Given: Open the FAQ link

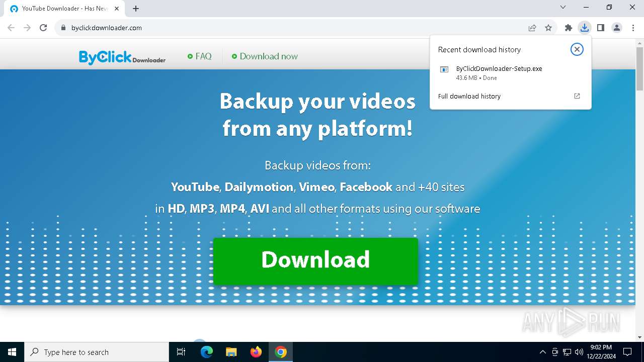Looking at the screenshot, I should [x=200, y=56].
